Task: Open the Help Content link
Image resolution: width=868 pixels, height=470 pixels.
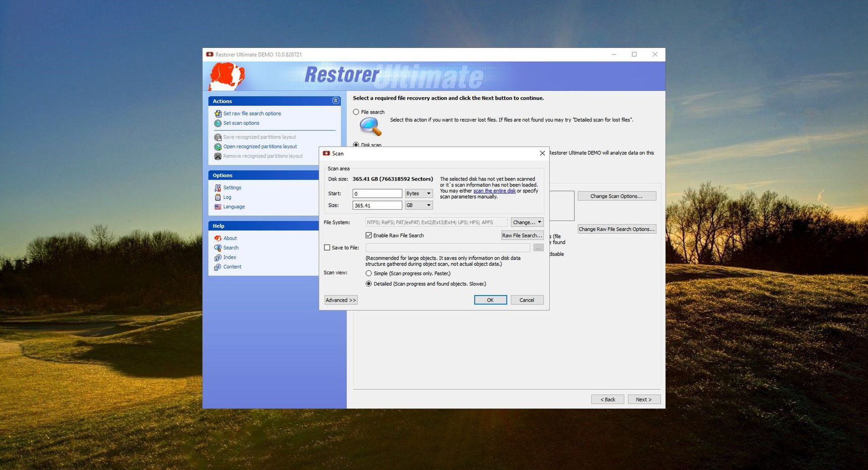Action: pos(232,267)
